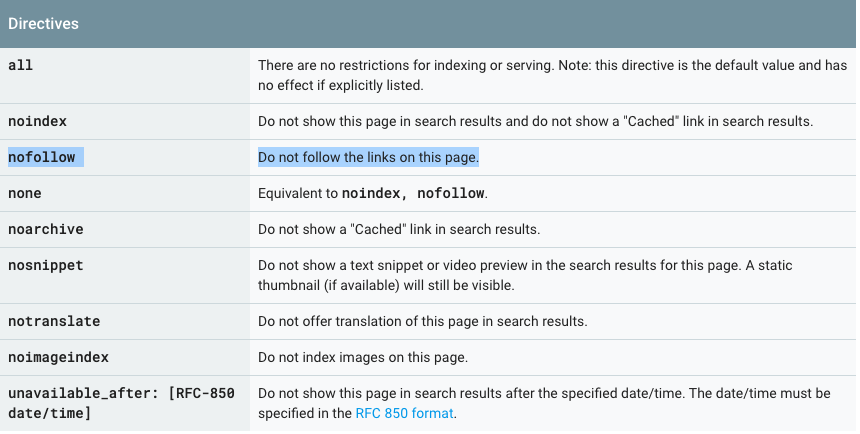Click the description text in the noindex row
Viewport: 860px width, 434px height.
click(535, 121)
